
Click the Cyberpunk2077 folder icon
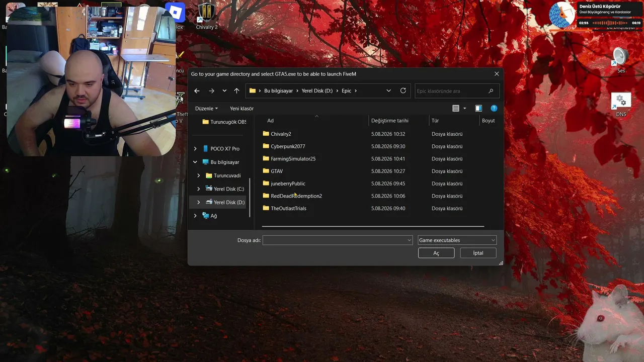tap(266, 146)
